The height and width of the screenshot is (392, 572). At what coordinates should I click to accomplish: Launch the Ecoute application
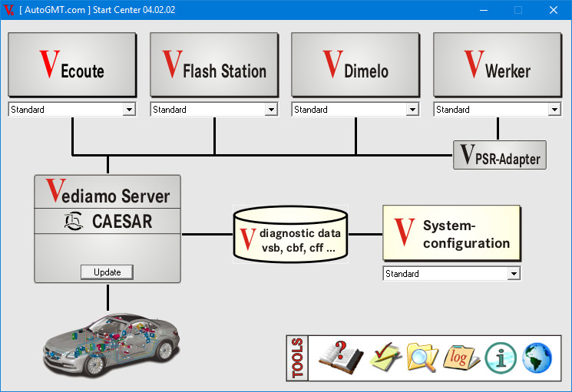click(72, 65)
